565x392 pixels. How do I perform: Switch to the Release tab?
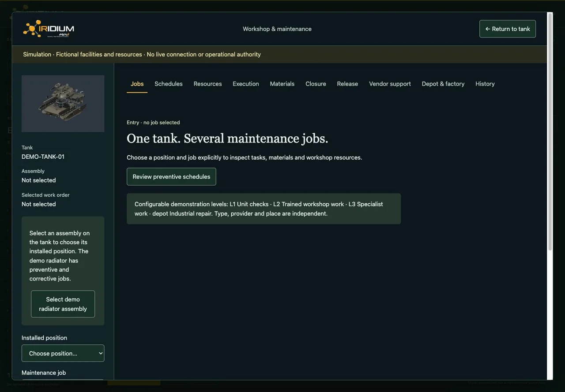(x=347, y=84)
